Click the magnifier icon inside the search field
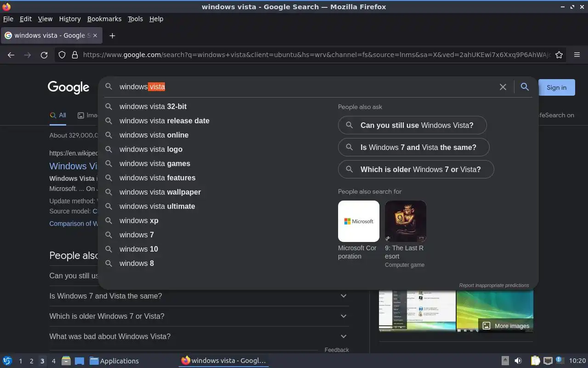 [109, 86]
